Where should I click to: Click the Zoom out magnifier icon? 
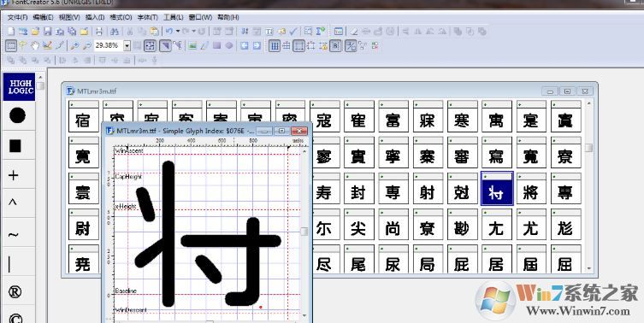click(86, 45)
